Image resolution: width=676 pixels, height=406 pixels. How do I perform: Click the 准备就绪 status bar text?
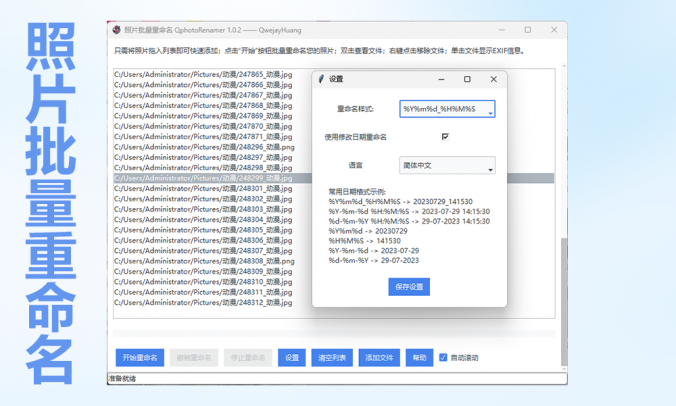point(122,378)
